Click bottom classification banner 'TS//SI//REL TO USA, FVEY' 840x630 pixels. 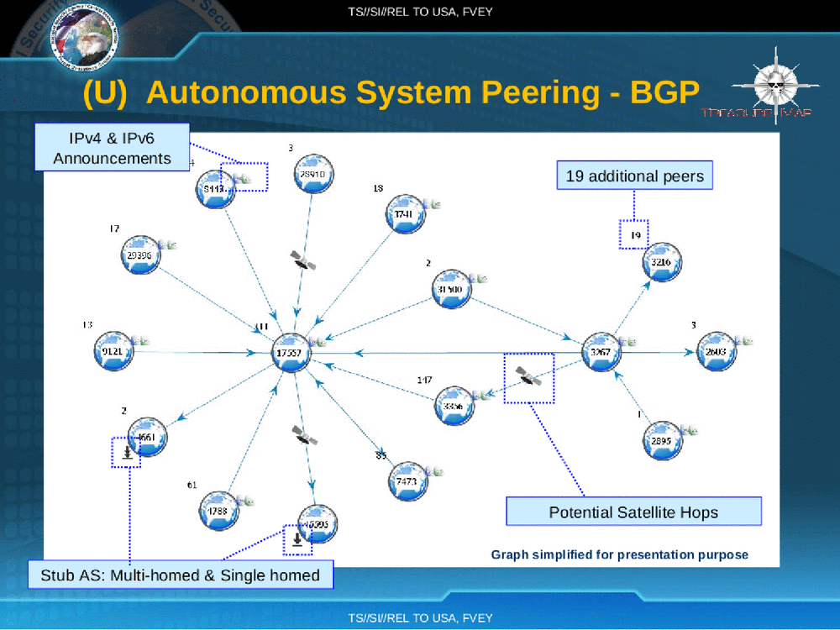click(x=420, y=617)
